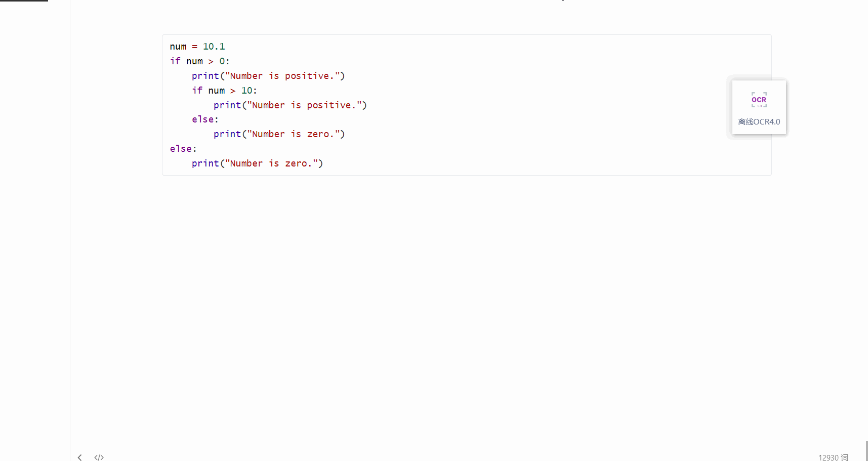Toggle source code mode icon
Screen dimensions: 868x461
pyautogui.click(x=99, y=457)
